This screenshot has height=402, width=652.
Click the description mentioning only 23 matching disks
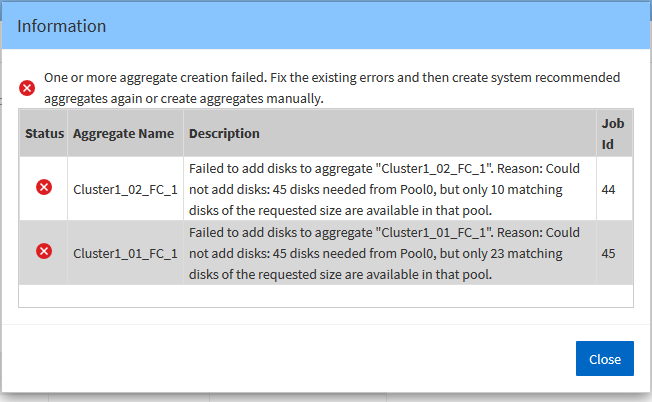388,252
